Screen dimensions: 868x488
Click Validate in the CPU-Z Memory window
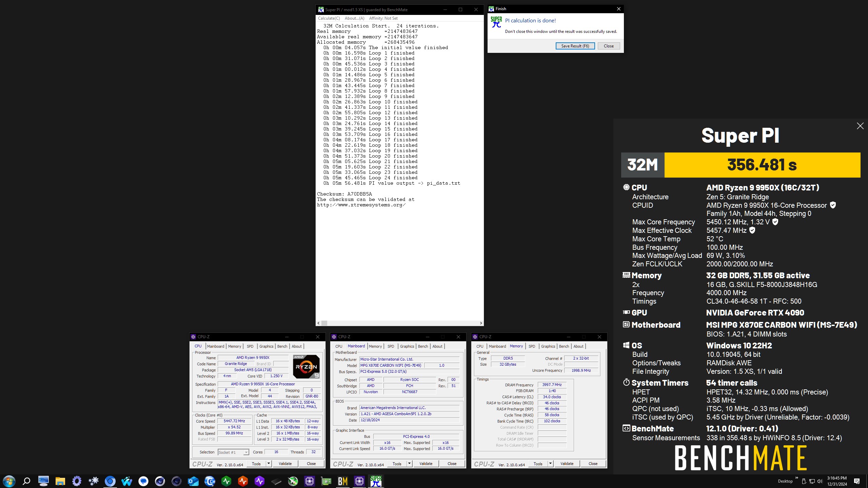567,464
